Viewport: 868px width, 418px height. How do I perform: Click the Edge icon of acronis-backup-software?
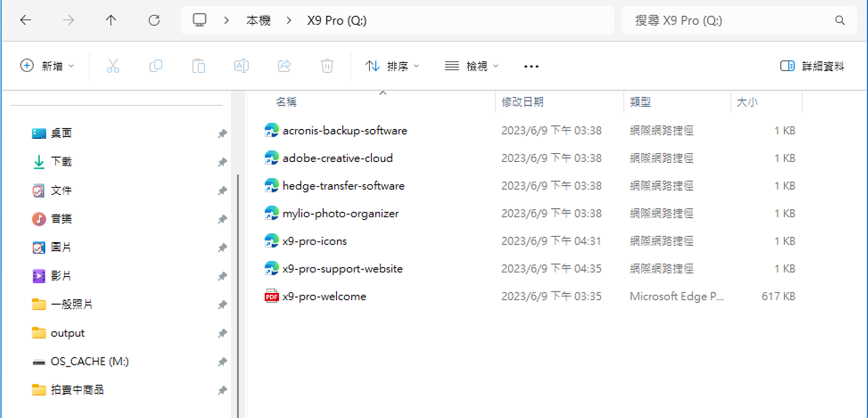click(271, 130)
